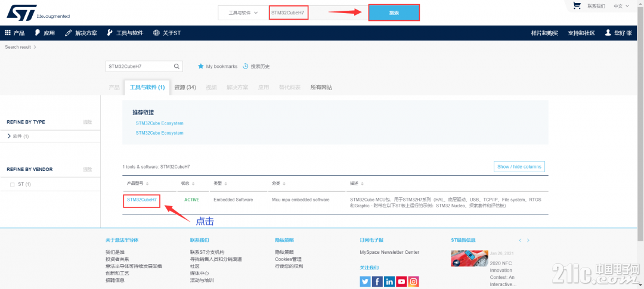Open ST's LinkedIn page icon
Screen dimensions: 644x289
pyautogui.click(x=389, y=281)
